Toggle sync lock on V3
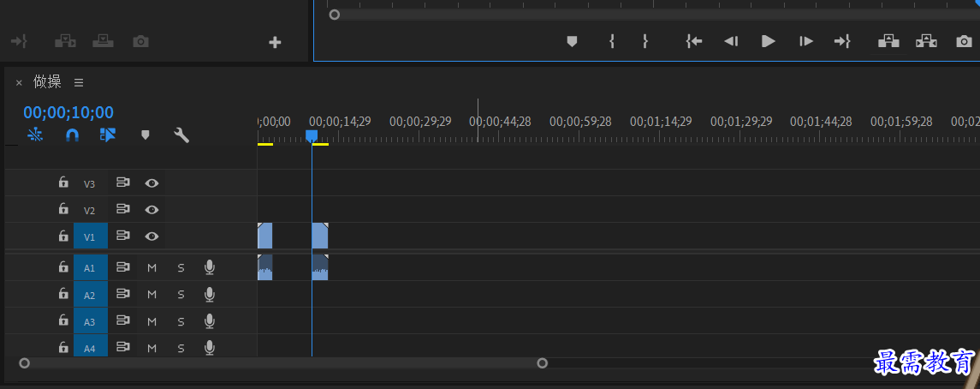This screenshot has width=980, height=389. [x=122, y=183]
